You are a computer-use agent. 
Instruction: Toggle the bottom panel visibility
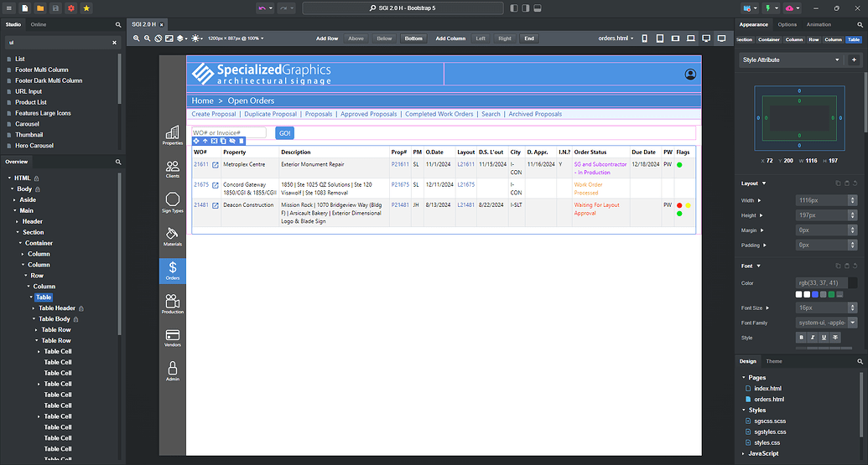point(538,8)
